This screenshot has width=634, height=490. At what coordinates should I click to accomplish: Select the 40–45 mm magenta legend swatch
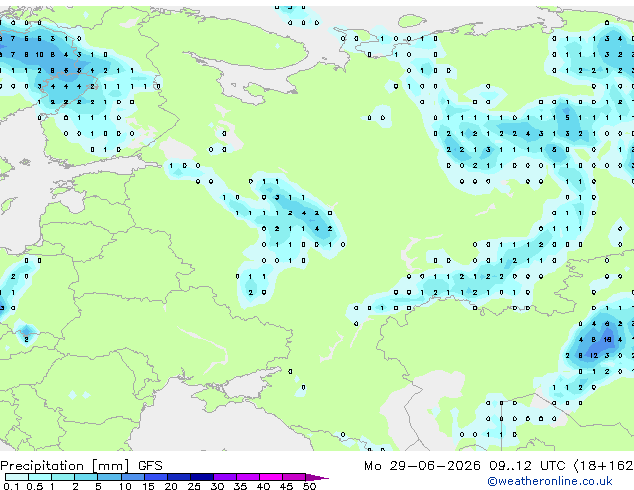(271, 477)
